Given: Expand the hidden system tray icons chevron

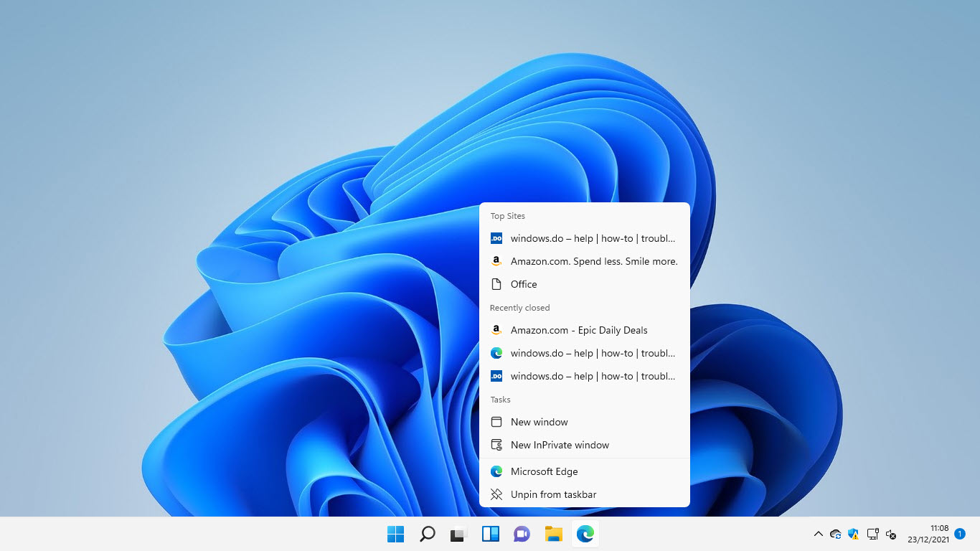Looking at the screenshot, I should point(818,534).
